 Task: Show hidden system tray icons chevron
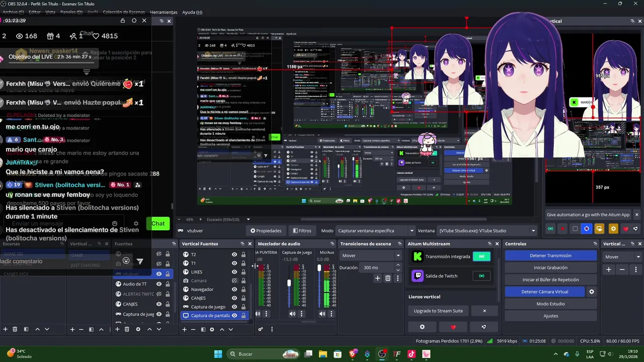click(555, 354)
